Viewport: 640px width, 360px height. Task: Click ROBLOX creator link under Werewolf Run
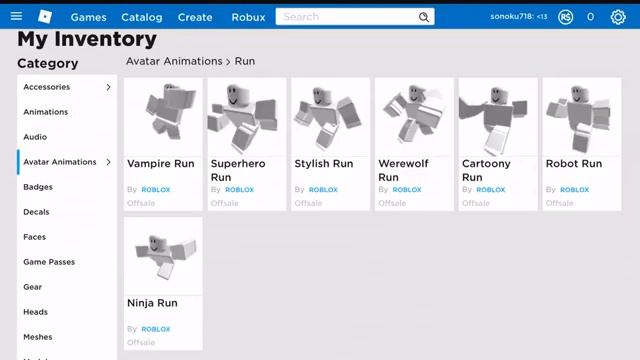[x=407, y=190]
